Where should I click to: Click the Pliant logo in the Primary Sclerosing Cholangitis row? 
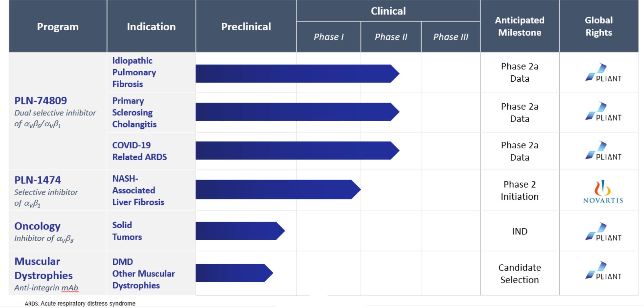[x=603, y=111]
